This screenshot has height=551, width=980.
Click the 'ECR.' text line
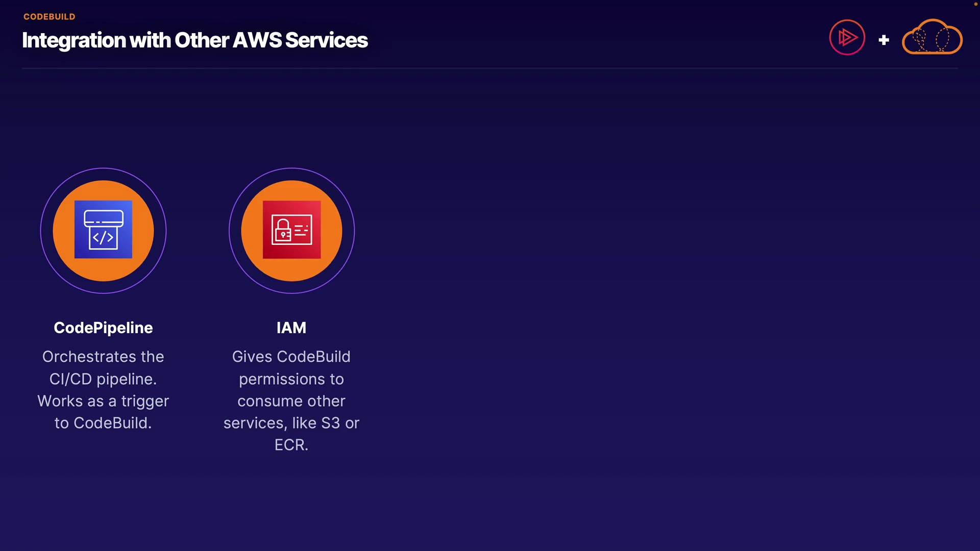click(291, 445)
